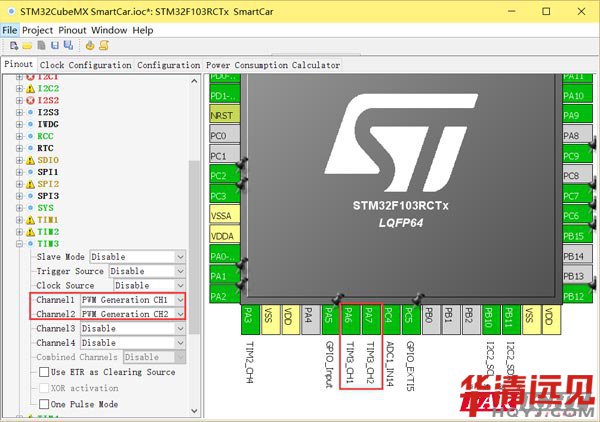Click the NRST pin
600x422 pixels.
(x=225, y=115)
